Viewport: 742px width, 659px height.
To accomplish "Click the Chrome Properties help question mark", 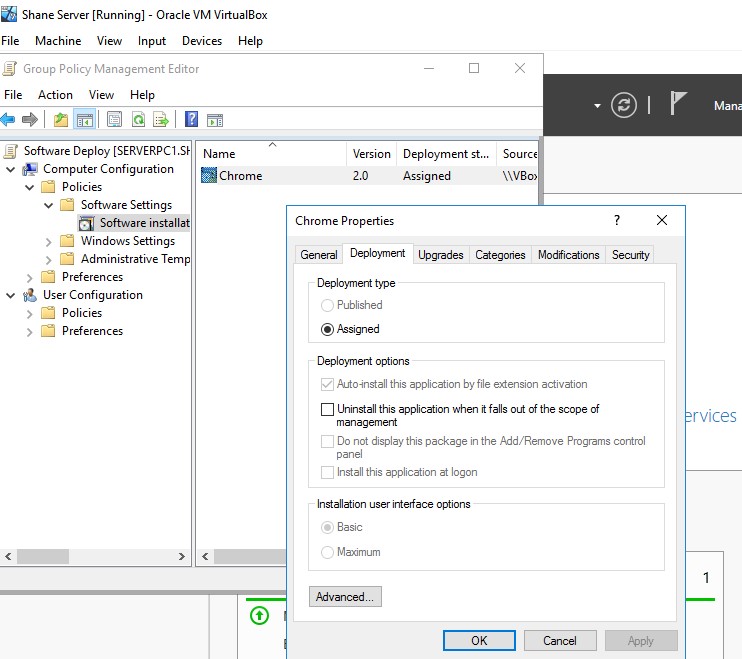I will 617,220.
